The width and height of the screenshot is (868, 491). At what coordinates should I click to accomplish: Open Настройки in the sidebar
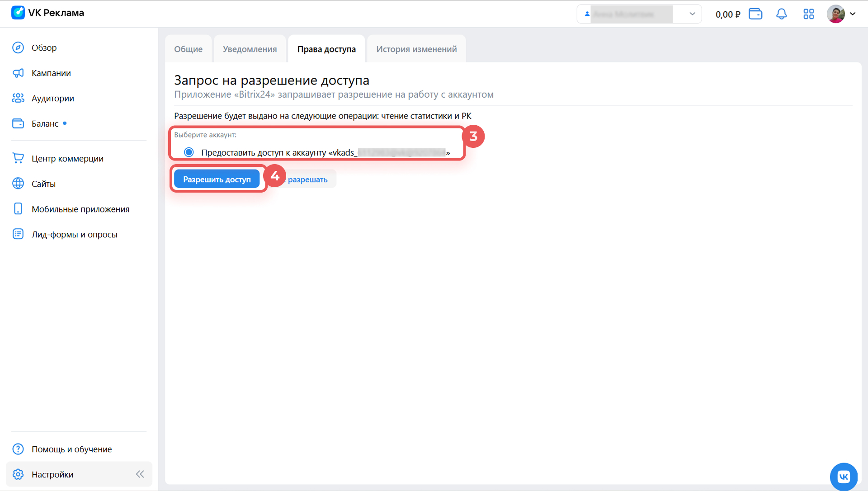(52, 474)
